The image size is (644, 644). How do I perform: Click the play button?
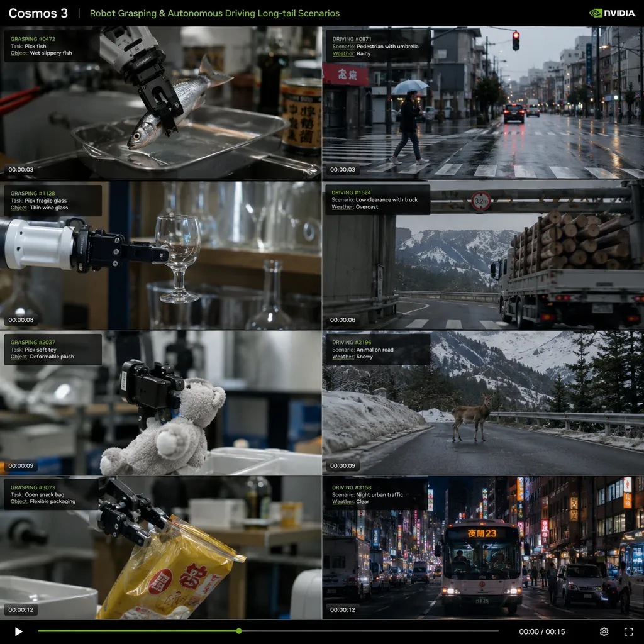pyautogui.click(x=18, y=631)
